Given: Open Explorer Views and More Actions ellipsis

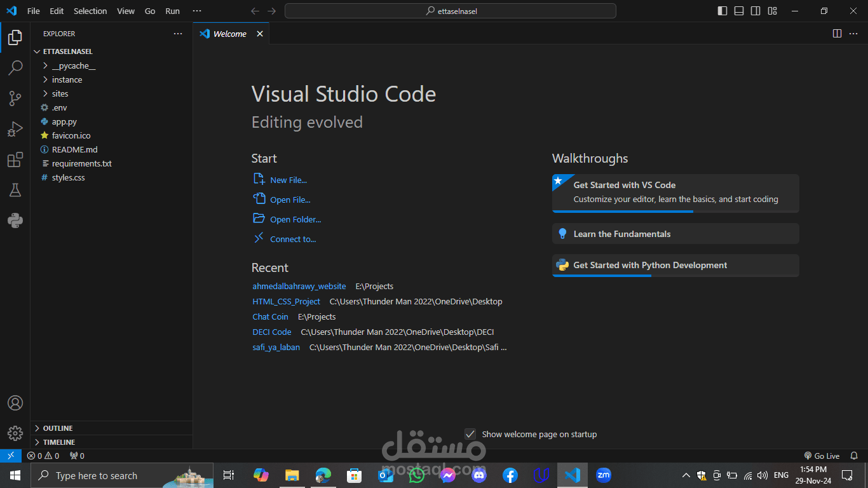Looking at the screenshot, I should coord(178,34).
